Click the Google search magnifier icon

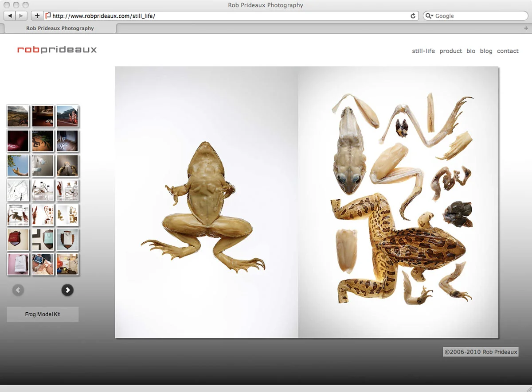tap(429, 16)
